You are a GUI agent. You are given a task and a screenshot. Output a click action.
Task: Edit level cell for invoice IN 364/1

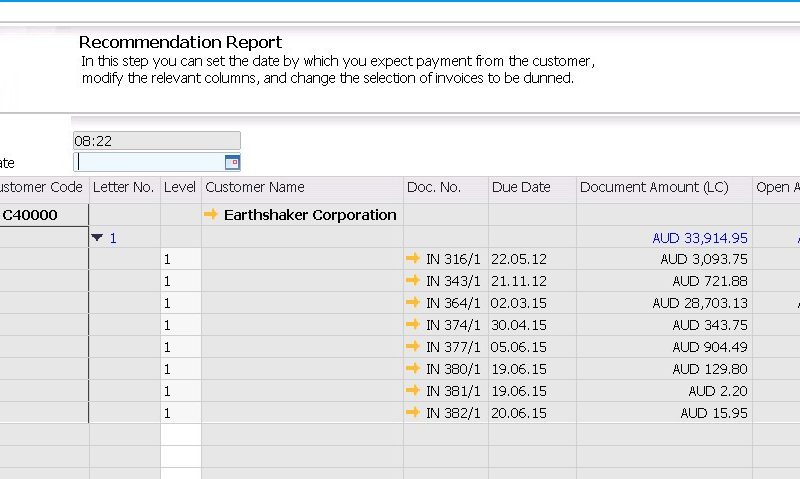point(181,303)
